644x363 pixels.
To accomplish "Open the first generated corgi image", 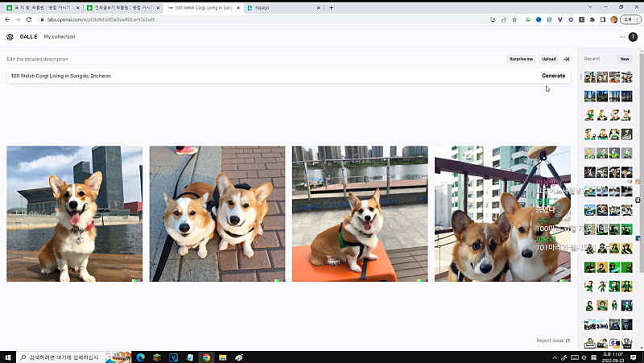I will coord(74,213).
